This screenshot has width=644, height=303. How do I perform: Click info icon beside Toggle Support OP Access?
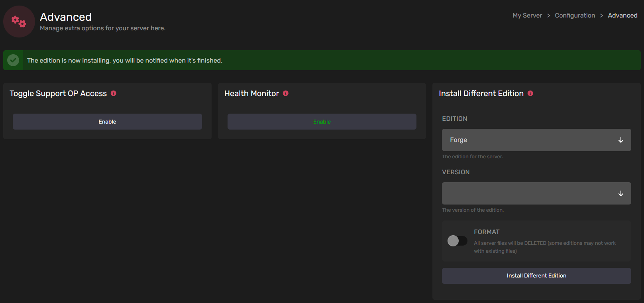114,93
